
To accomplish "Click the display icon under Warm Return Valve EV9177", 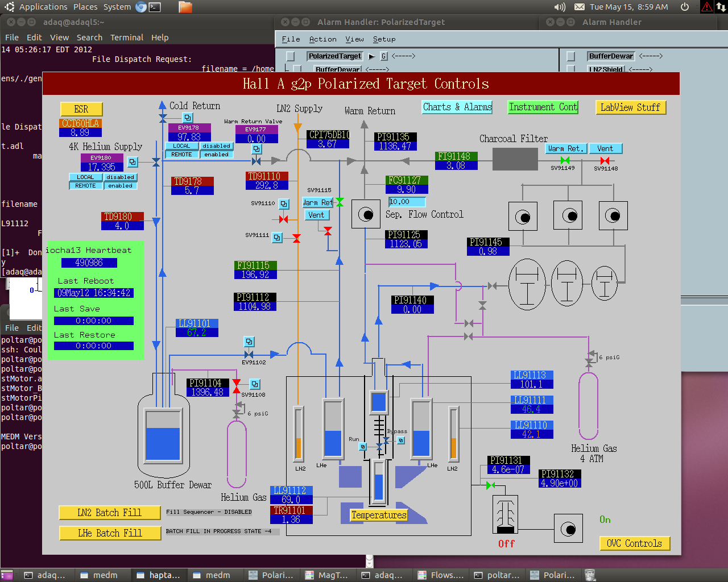I will [x=257, y=149].
